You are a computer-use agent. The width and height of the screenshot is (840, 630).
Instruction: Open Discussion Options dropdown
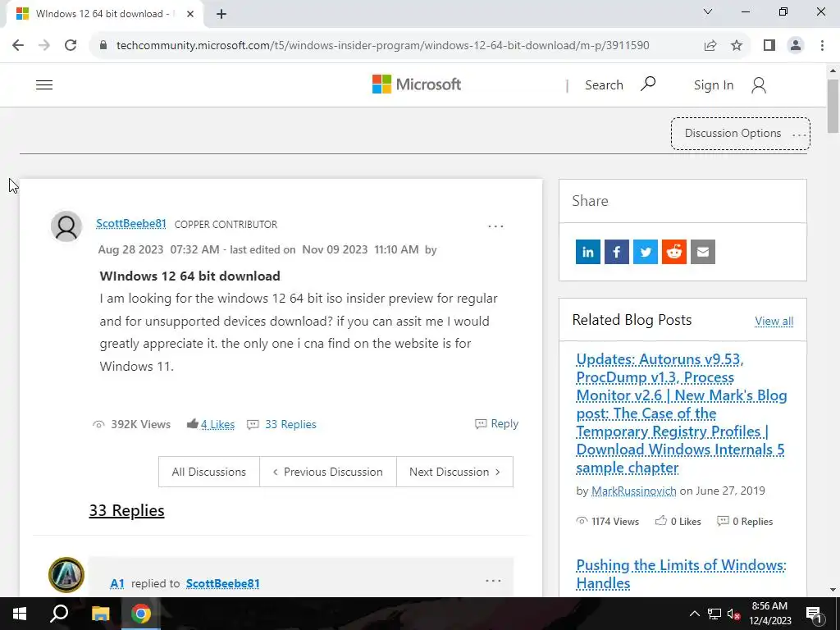pyautogui.click(x=741, y=134)
